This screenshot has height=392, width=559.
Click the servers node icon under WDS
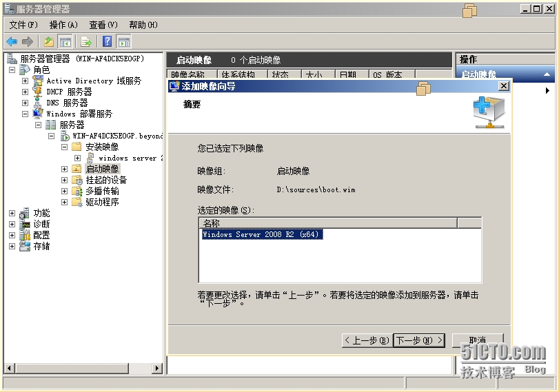point(50,125)
